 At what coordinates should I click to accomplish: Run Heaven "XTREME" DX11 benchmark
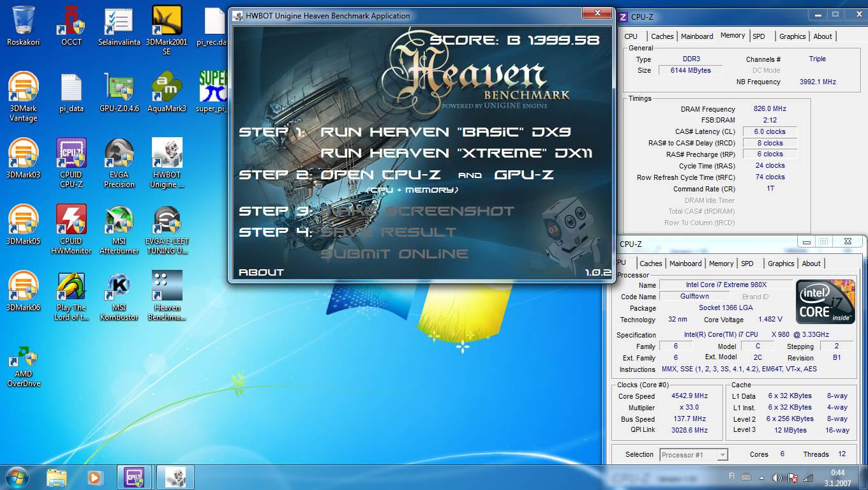(x=456, y=153)
